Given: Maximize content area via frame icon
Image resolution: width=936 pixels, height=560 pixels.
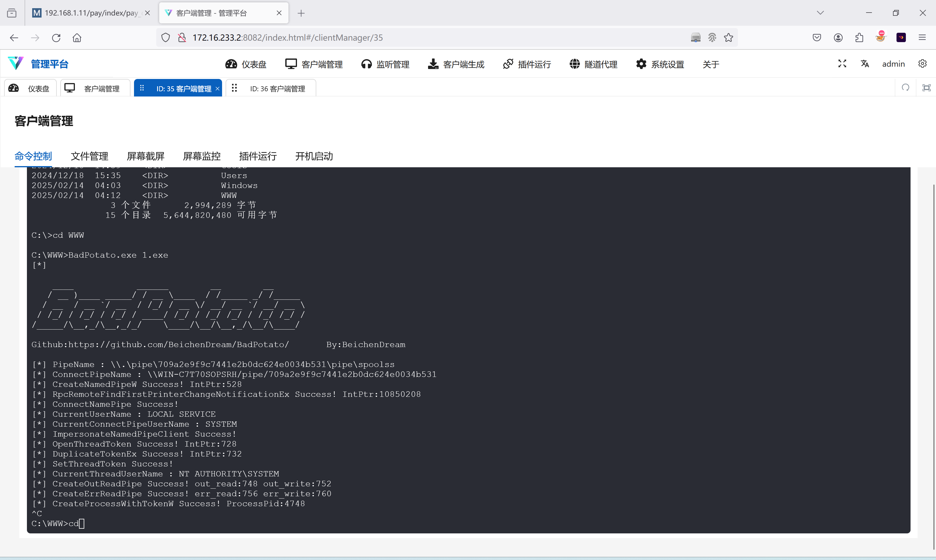Looking at the screenshot, I should [926, 88].
